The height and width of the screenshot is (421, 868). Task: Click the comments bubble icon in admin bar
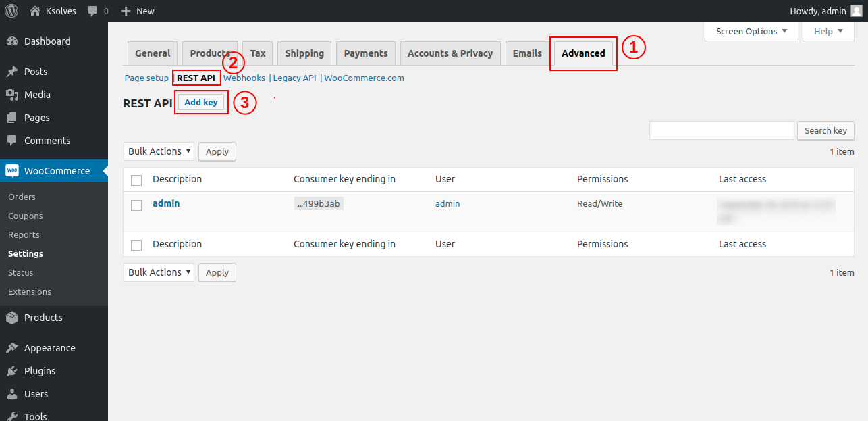click(x=92, y=11)
